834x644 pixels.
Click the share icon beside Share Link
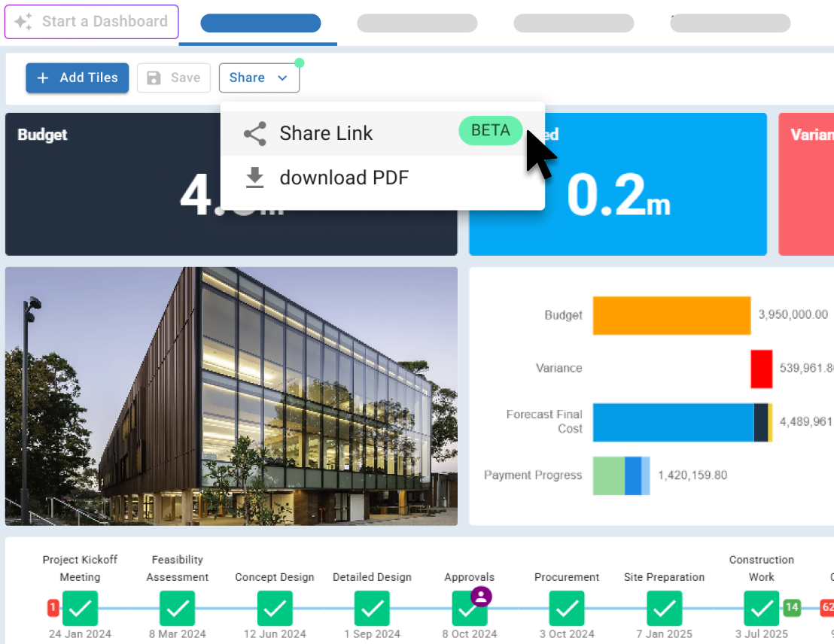254,133
